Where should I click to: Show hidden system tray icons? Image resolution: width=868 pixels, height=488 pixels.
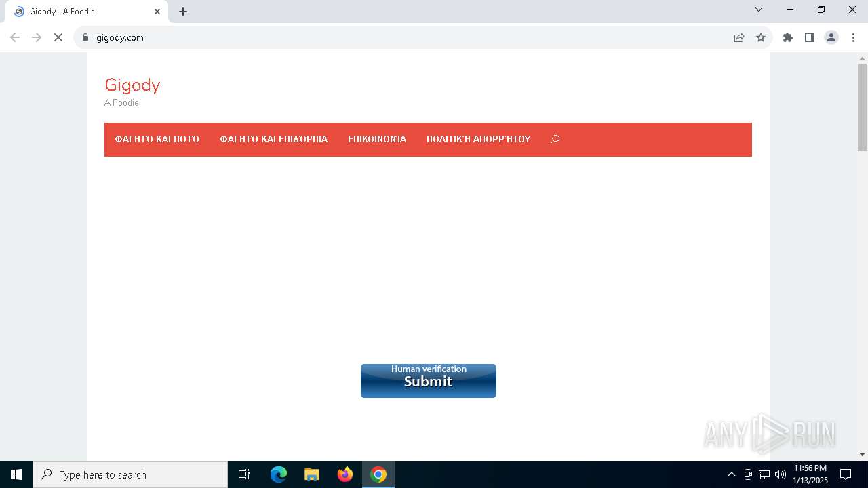click(x=731, y=474)
